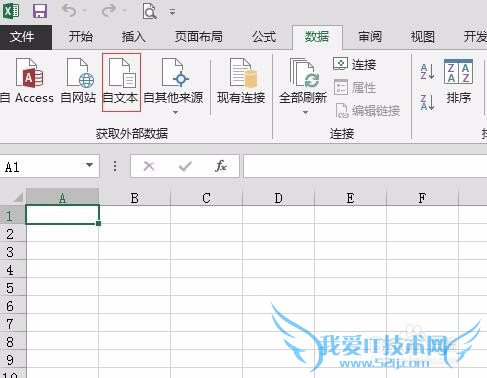
Task: Open Insert Function fx dialog
Action: click(221, 166)
